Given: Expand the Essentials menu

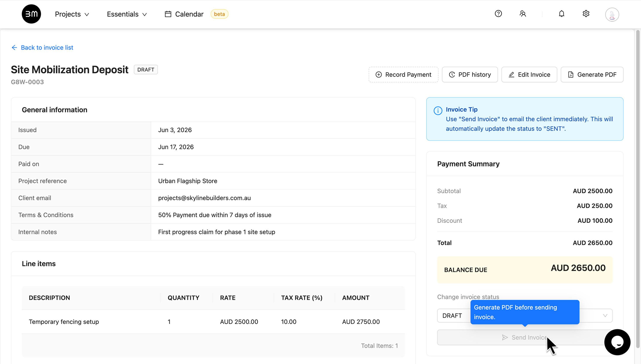Looking at the screenshot, I should [x=127, y=14].
